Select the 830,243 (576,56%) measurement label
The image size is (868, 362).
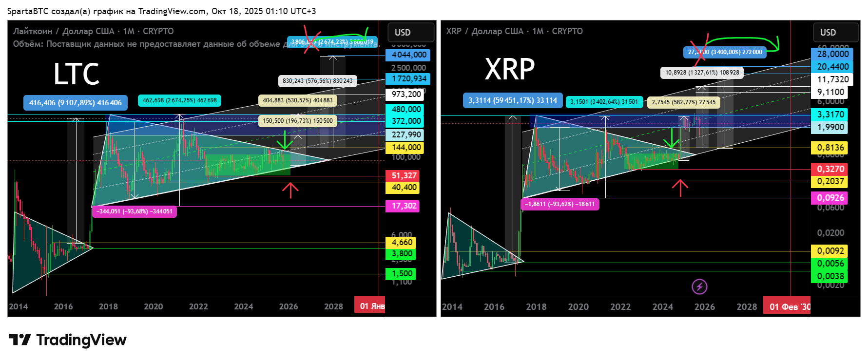[x=317, y=81]
